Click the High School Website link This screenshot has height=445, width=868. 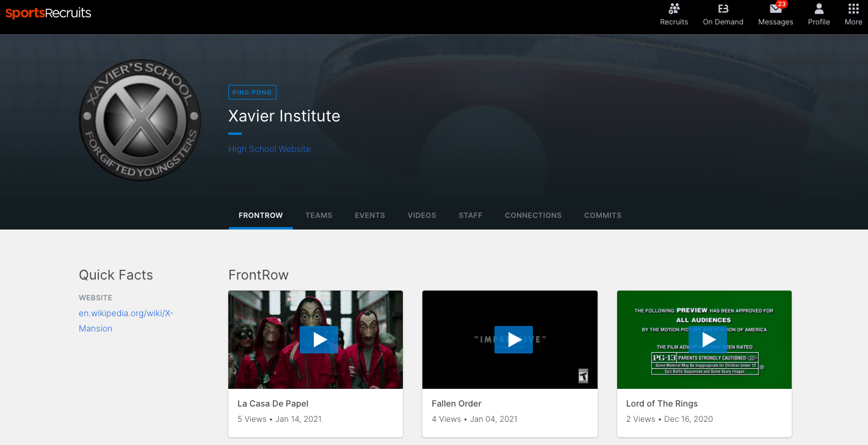click(x=269, y=149)
